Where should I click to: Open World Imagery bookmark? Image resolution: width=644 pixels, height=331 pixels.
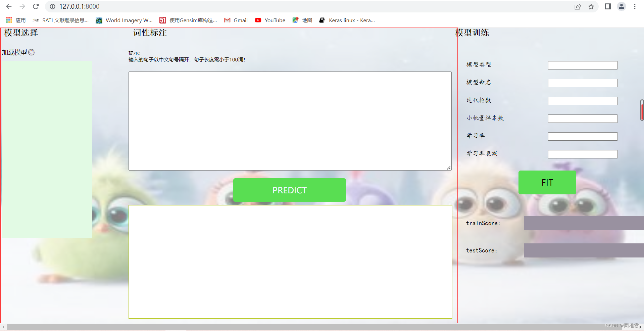pyautogui.click(x=124, y=20)
